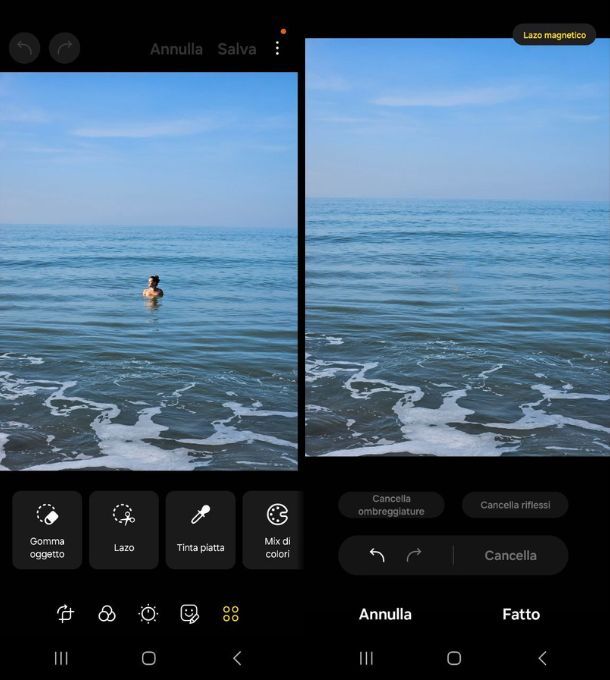Toggle the Lazo magnetico chip

pos(554,35)
